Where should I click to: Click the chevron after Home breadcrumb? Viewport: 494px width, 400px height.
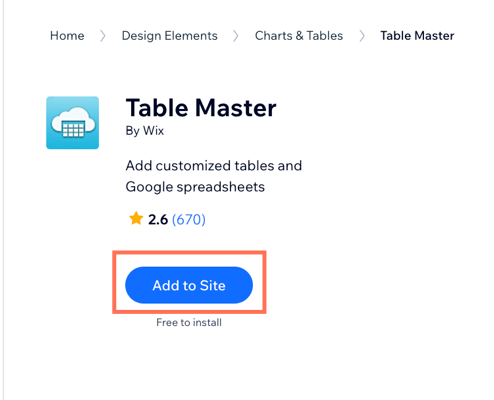[103, 36]
